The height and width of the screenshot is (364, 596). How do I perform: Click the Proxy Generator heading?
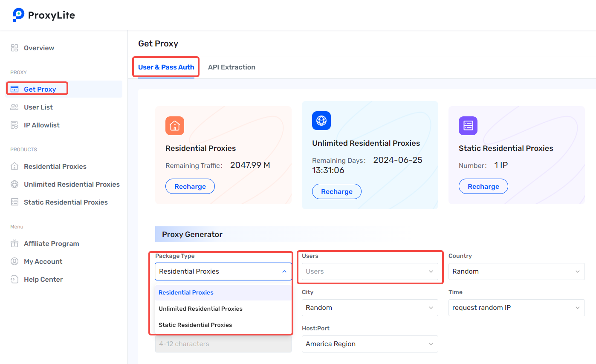pyautogui.click(x=192, y=234)
